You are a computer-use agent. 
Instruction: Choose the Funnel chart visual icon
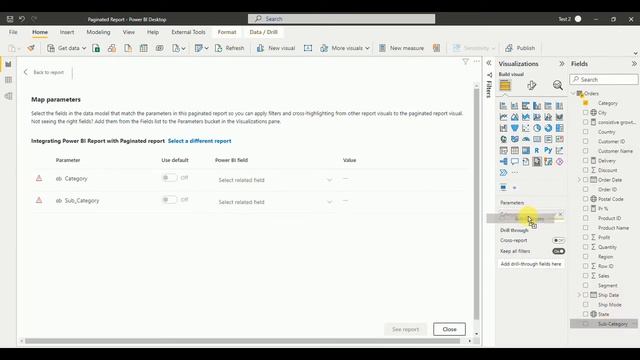pyautogui.click(x=515, y=128)
